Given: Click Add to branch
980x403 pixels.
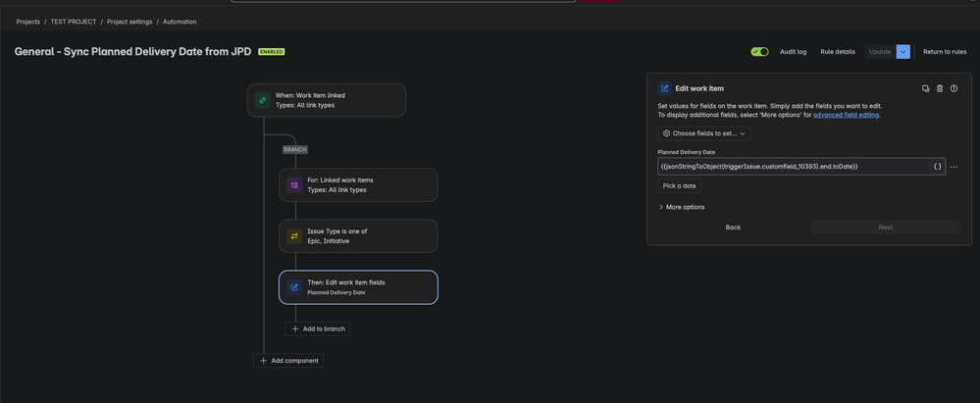Looking at the screenshot, I should pos(318,328).
